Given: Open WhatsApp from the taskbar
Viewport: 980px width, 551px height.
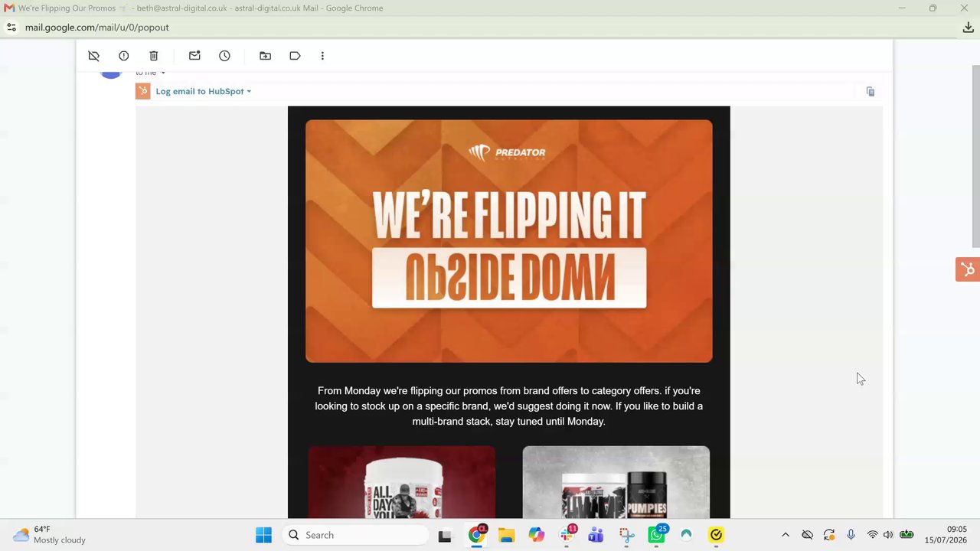Looking at the screenshot, I should click(x=657, y=535).
